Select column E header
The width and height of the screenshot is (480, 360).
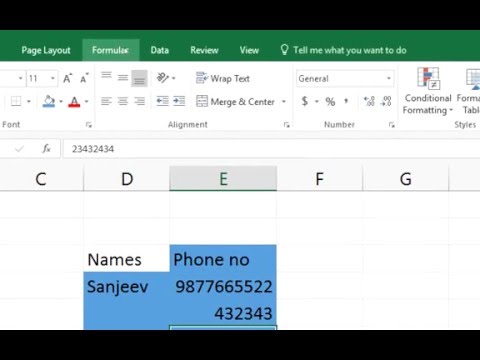pyautogui.click(x=223, y=179)
